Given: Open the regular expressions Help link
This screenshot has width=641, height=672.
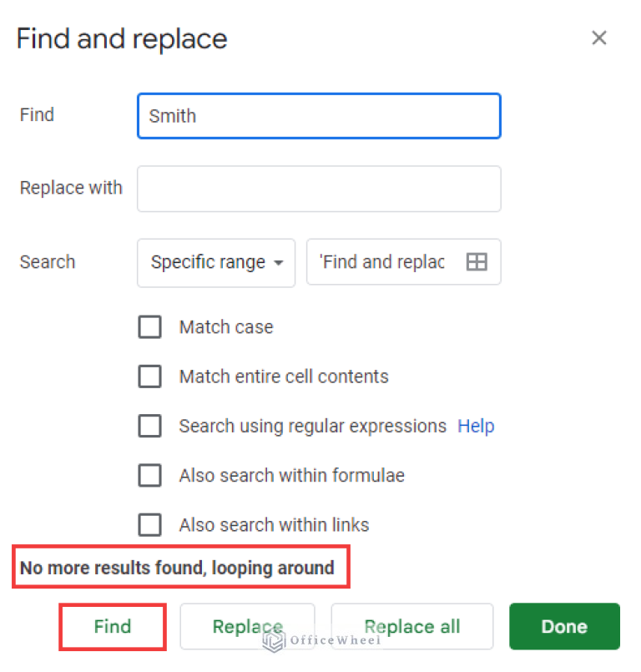Looking at the screenshot, I should point(476,426).
